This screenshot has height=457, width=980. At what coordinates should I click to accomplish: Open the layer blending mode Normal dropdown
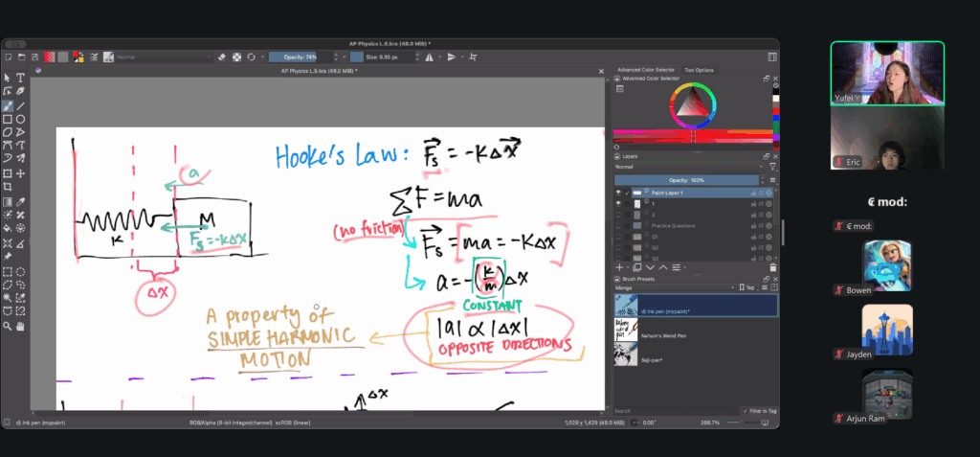689,167
